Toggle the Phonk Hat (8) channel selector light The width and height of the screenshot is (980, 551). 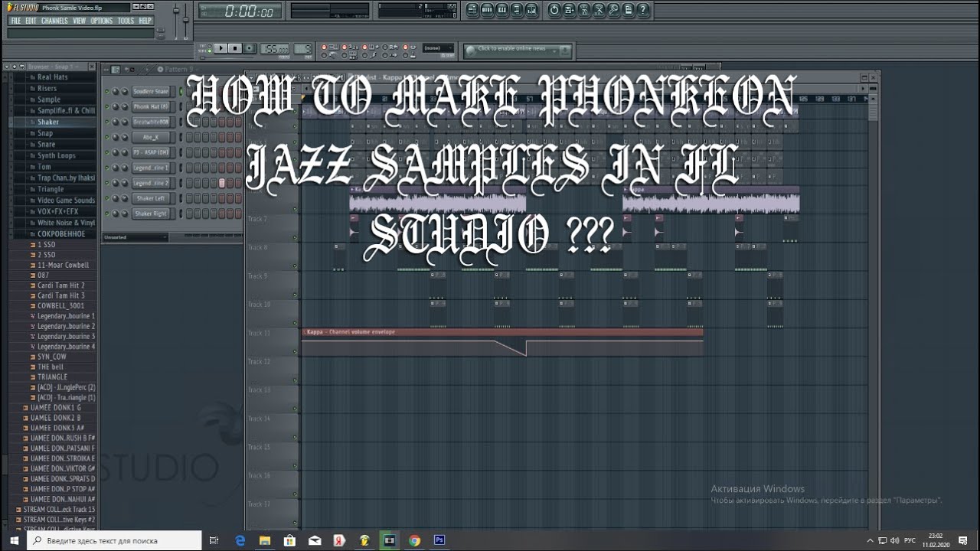(181, 106)
